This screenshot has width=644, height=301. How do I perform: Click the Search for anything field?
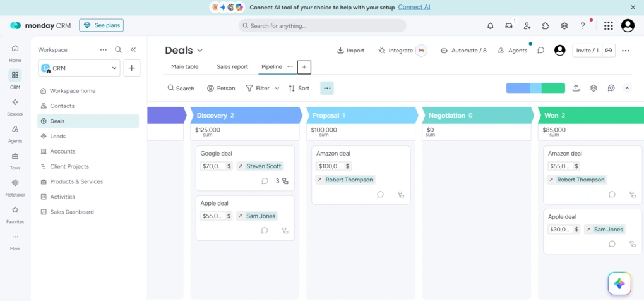click(323, 25)
